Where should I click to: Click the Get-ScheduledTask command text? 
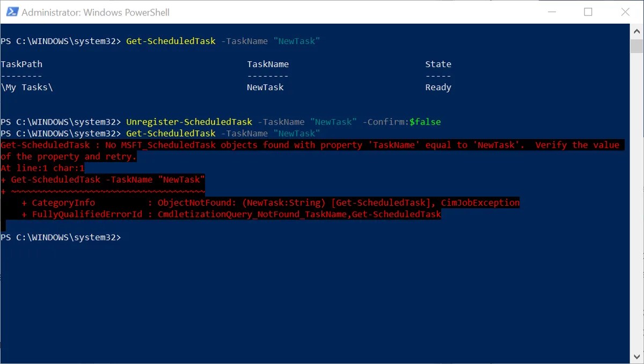pyautogui.click(x=170, y=41)
